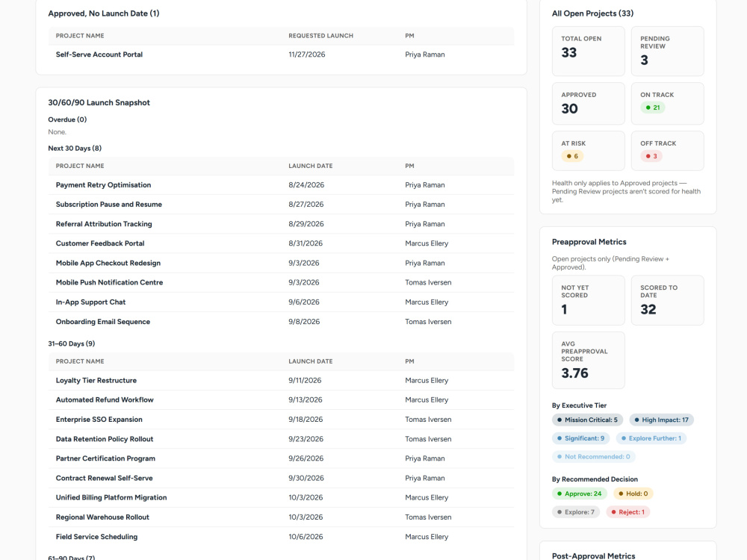747x560 pixels.
Task: Click the Not Yet Scored card
Action: pyautogui.click(x=589, y=300)
